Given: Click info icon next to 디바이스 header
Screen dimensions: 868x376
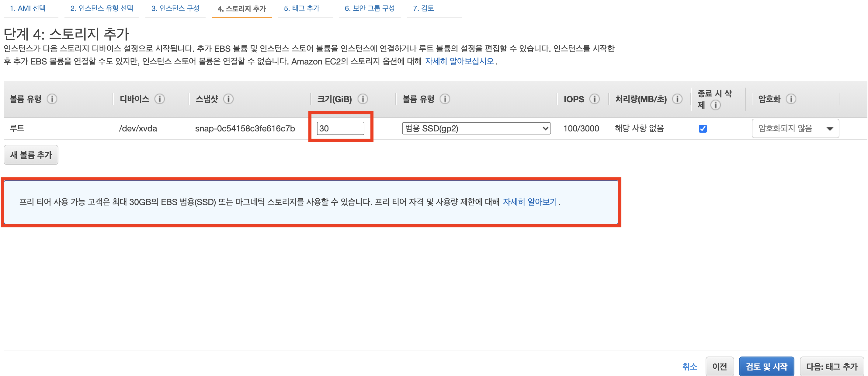Looking at the screenshot, I should point(159,99).
